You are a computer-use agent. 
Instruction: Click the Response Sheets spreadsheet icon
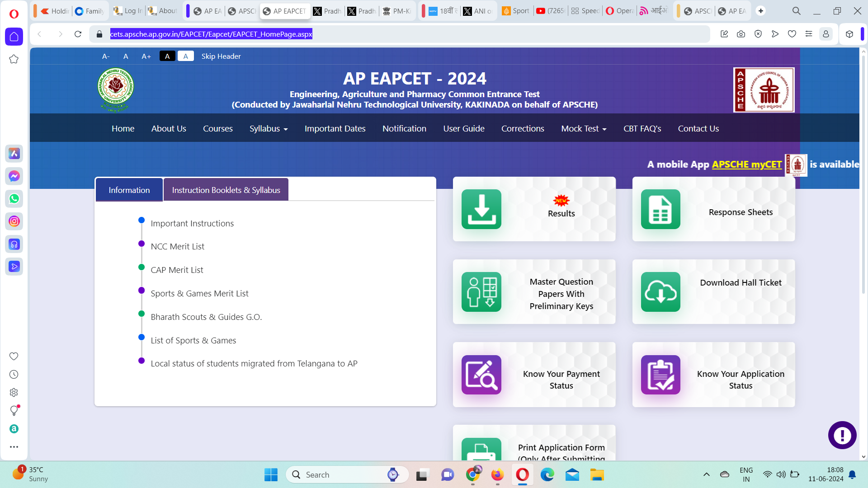[x=660, y=209]
